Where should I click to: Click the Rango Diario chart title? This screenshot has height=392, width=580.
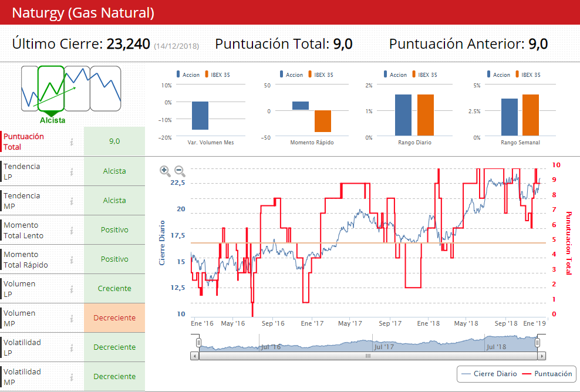pos(414,143)
